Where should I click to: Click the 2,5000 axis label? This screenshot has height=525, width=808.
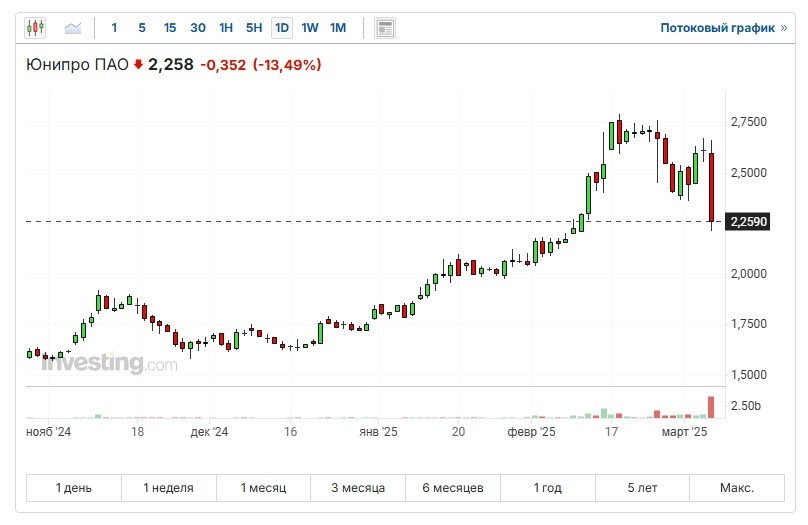click(749, 173)
